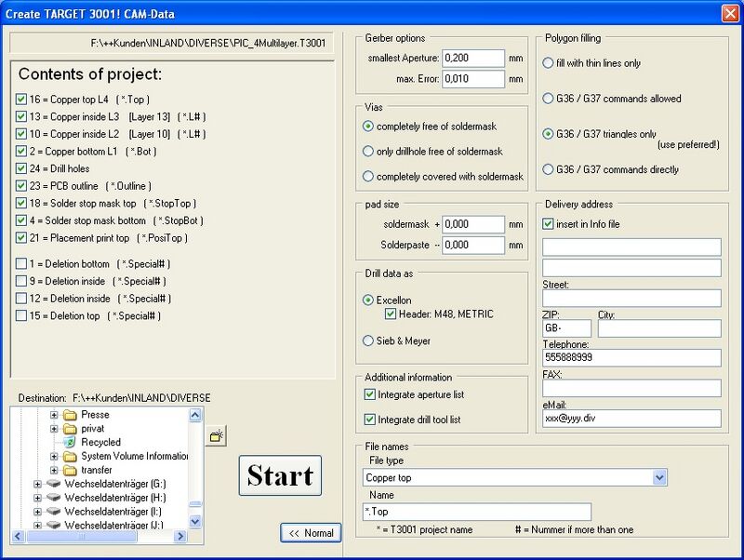
Task: Uncheck 10 = Copper inside L2 layer
Action: click(x=20, y=134)
